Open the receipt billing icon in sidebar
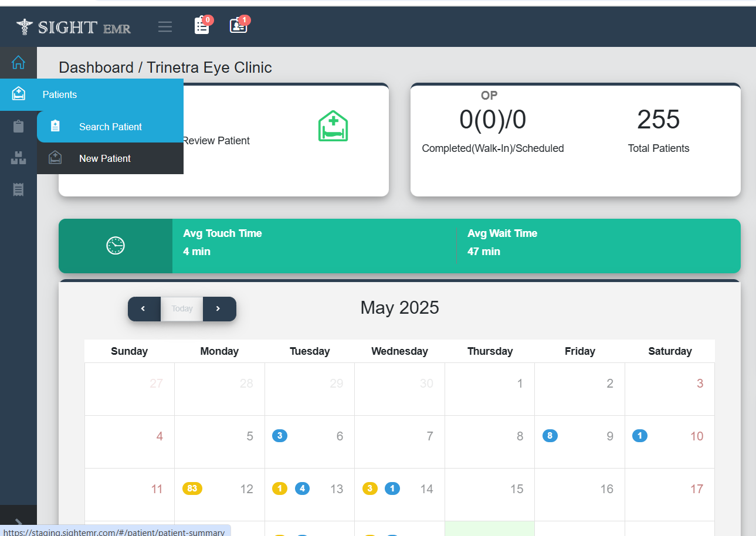 (18, 189)
